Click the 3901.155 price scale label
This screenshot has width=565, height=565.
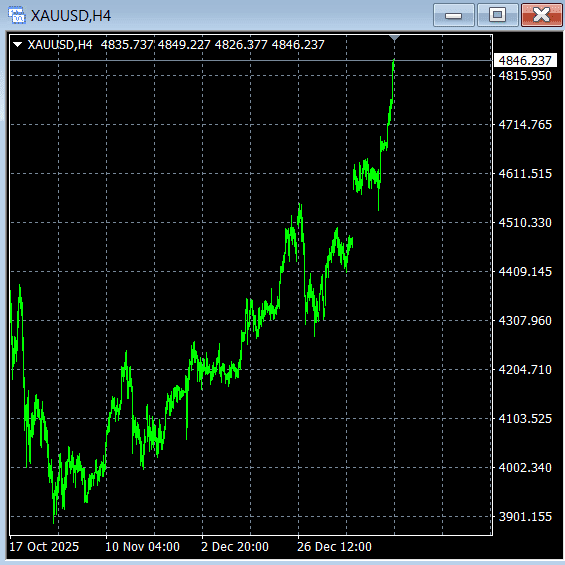coord(525,517)
